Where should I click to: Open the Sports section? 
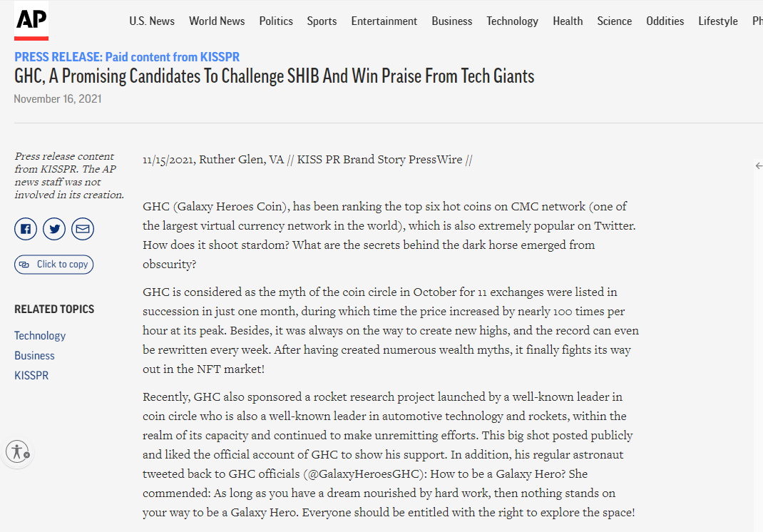pos(322,21)
